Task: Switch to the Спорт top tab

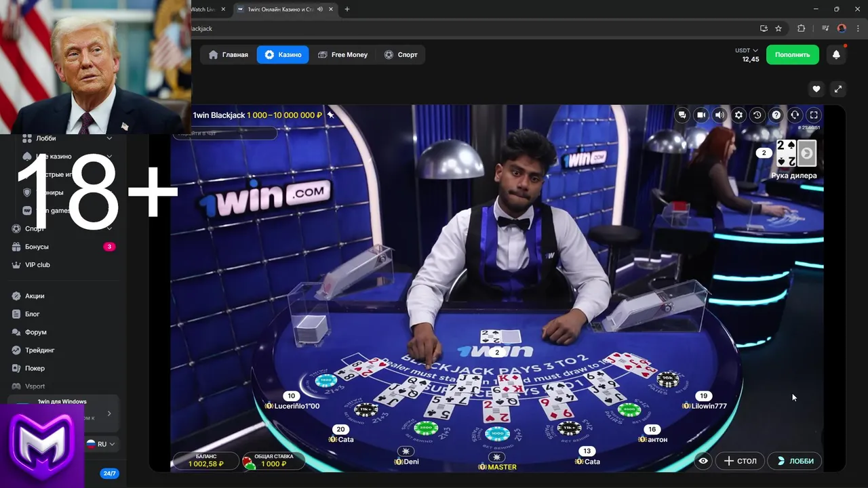Action: [401, 55]
